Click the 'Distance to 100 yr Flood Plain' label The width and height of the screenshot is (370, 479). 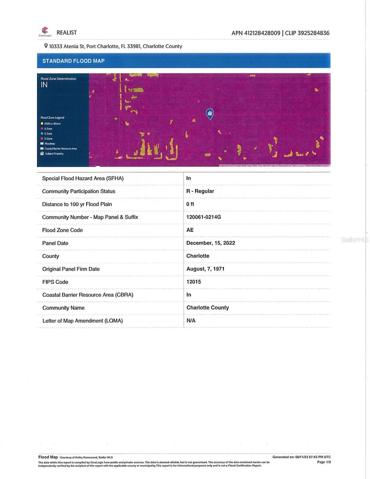[77, 204]
